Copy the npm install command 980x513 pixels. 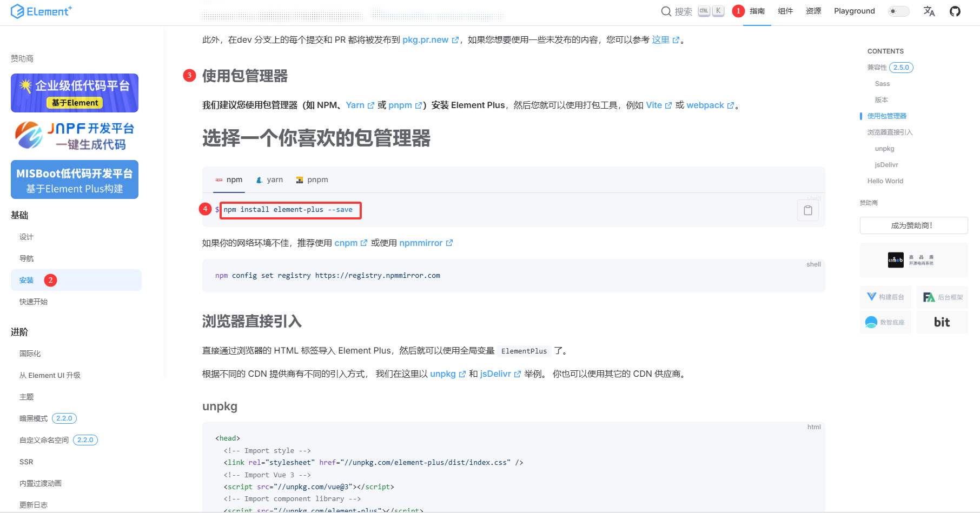click(x=807, y=210)
